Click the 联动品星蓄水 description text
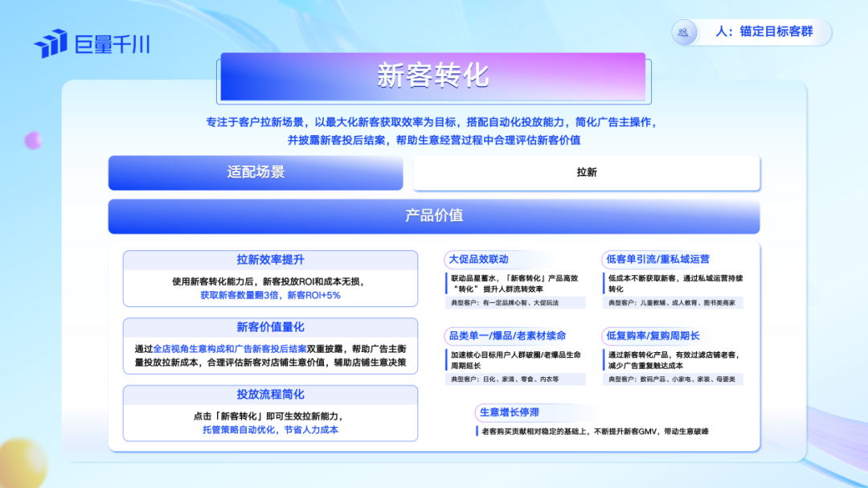Image resolution: width=868 pixels, height=488 pixels. [x=514, y=284]
